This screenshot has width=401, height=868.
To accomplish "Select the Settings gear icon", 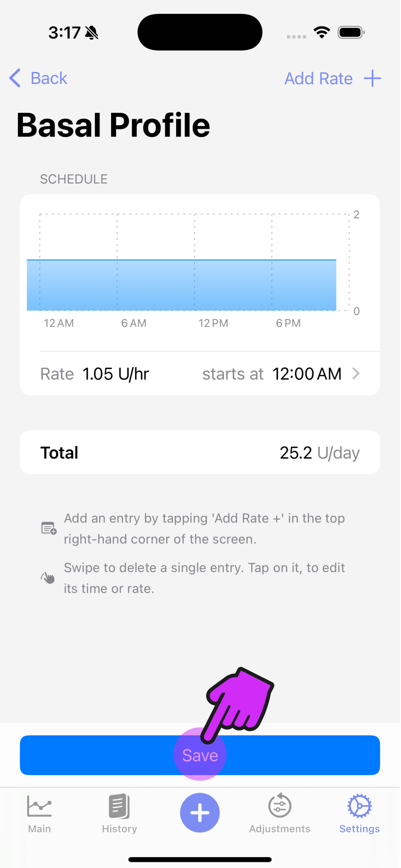I will 359,806.
